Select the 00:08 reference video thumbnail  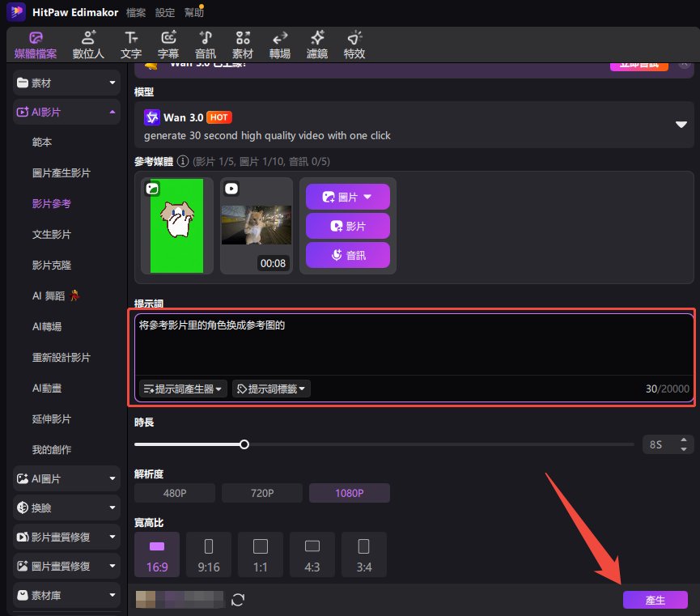tap(257, 226)
